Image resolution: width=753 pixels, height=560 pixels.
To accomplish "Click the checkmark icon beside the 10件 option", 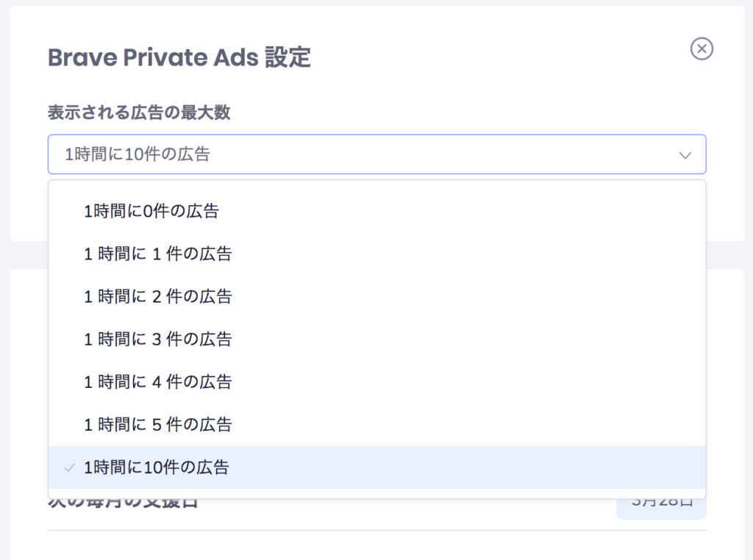I will coord(69,467).
